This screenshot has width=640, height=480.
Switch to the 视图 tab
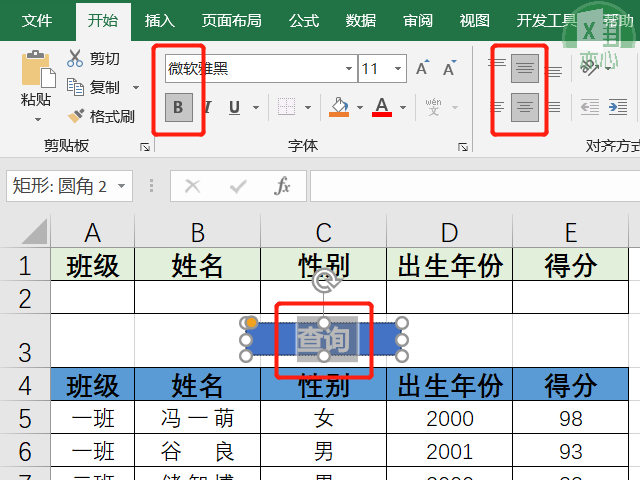tap(474, 20)
